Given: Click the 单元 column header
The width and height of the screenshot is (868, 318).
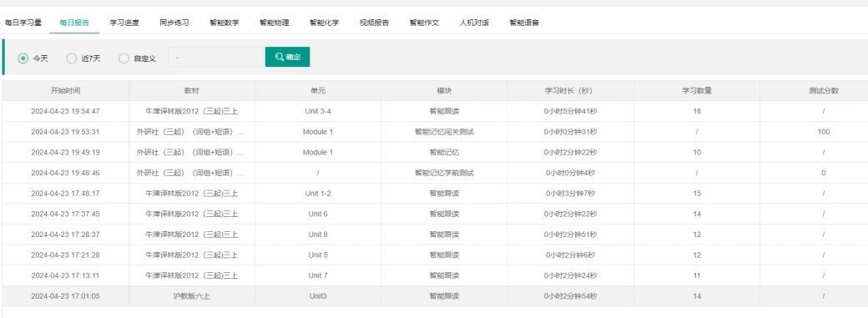Looking at the screenshot, I should [x=318, y=91].
